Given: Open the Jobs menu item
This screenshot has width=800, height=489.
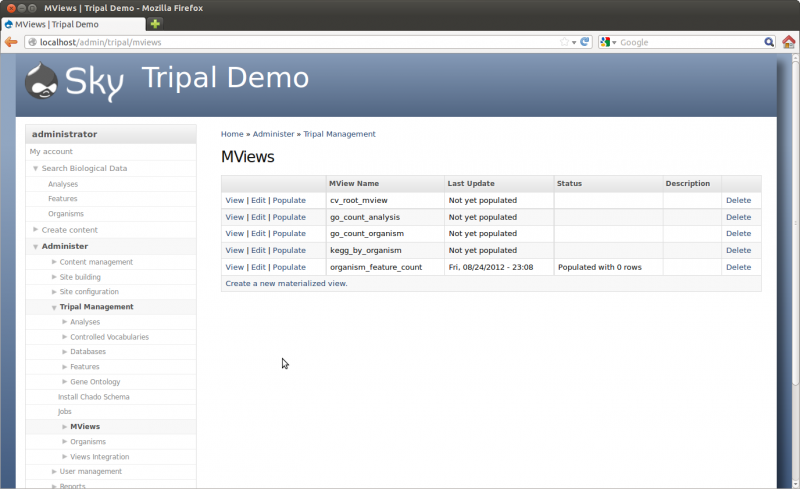Looking at the screenshot, I should [64, 411].
